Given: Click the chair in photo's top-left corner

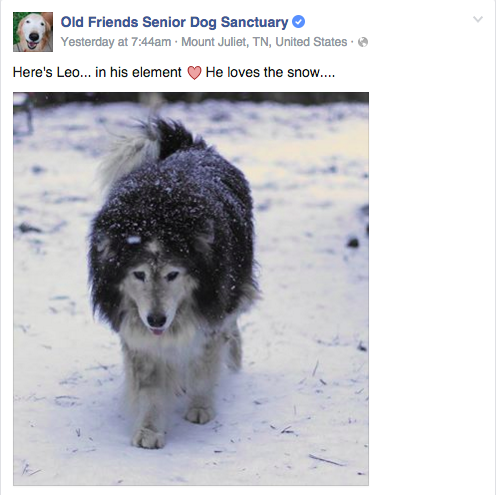Looking at the screenshot, I should click(23, 114).
